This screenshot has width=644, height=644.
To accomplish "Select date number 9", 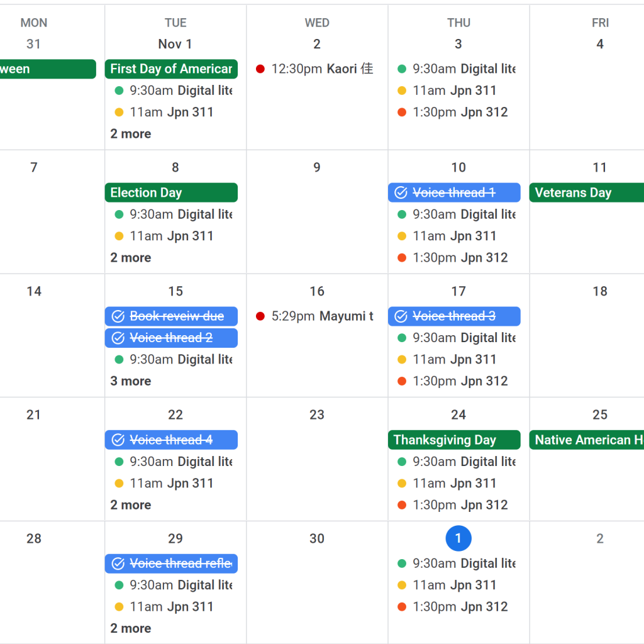I will [x=317, y=167].
